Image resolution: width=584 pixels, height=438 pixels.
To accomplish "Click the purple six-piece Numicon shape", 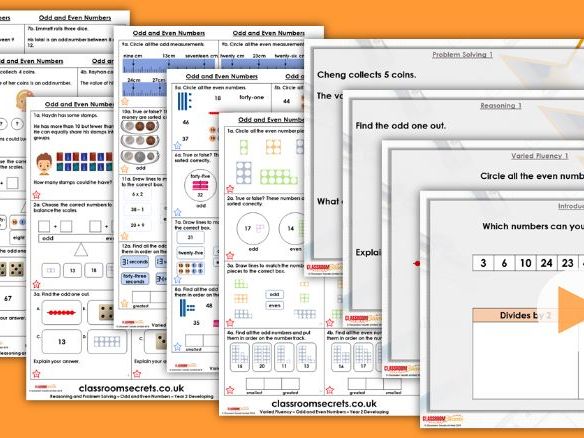I will tap(244, 173).
